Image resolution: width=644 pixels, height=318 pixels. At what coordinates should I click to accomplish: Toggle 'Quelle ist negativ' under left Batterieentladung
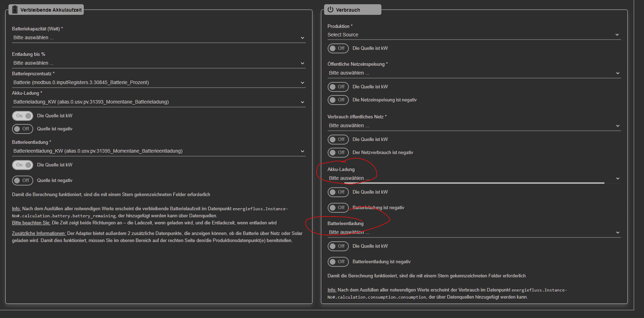[23, 181]
